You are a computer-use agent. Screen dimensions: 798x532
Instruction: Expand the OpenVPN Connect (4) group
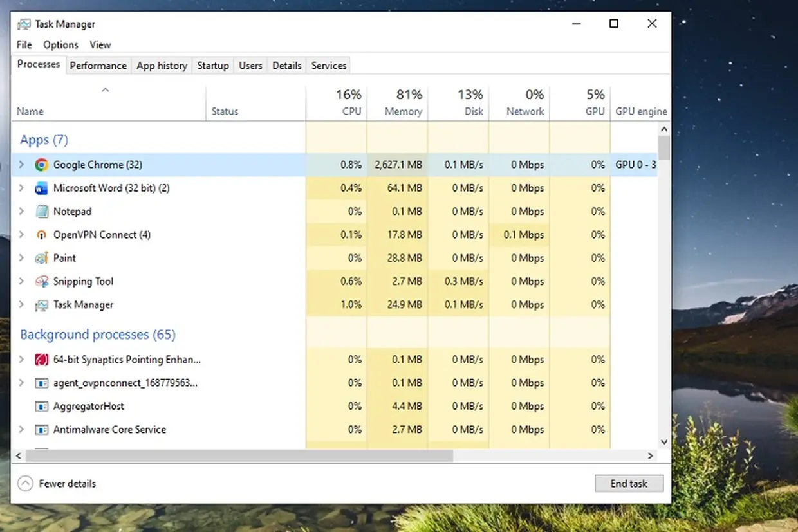click(x=21, y=235)
